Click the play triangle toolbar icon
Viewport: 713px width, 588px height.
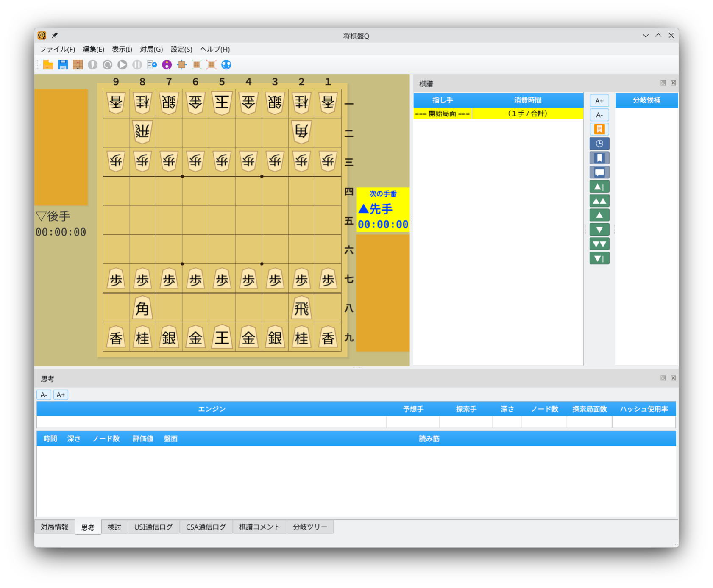point(123,65)
